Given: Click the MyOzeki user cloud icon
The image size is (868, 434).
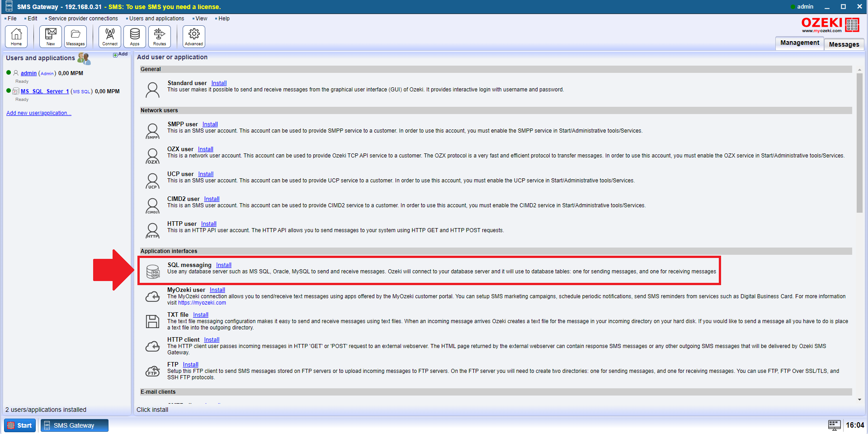Looking at the screenshot, I should (x=153, y=297).
